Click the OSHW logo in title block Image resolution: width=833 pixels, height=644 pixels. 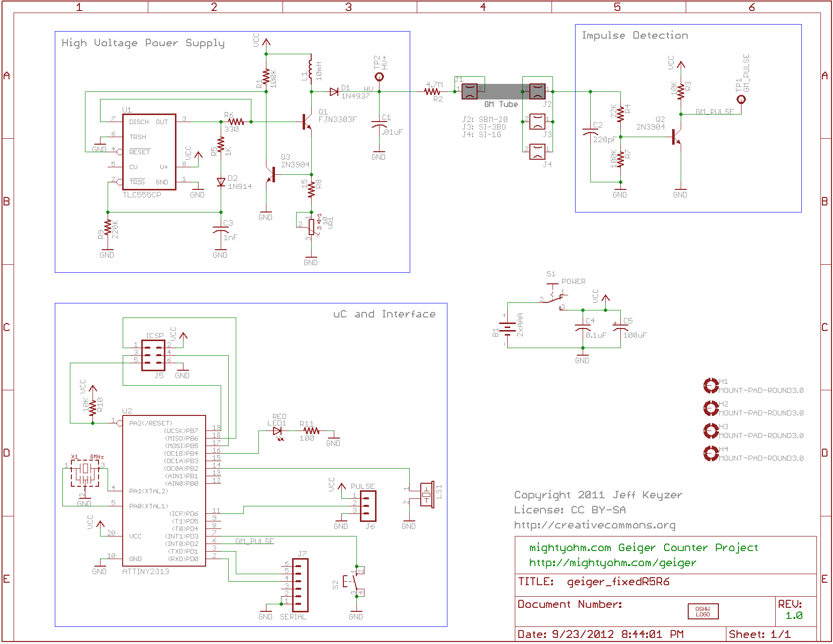coord(703,611)
